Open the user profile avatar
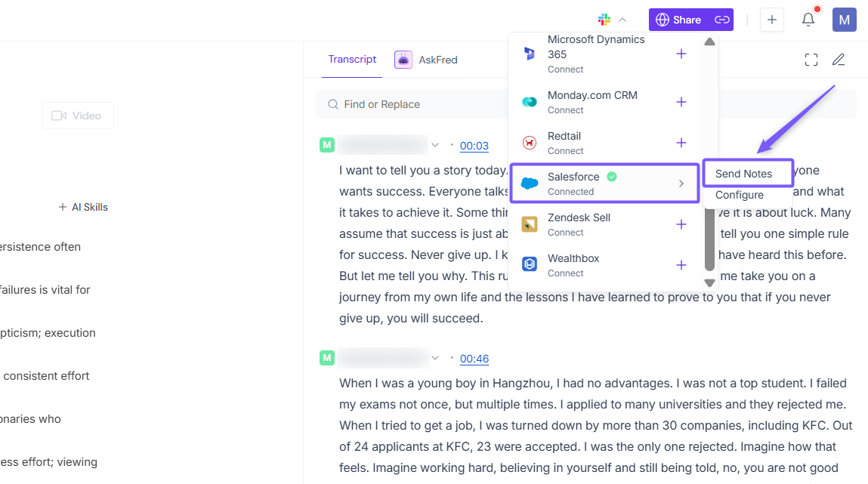 (x=844, y=20)
